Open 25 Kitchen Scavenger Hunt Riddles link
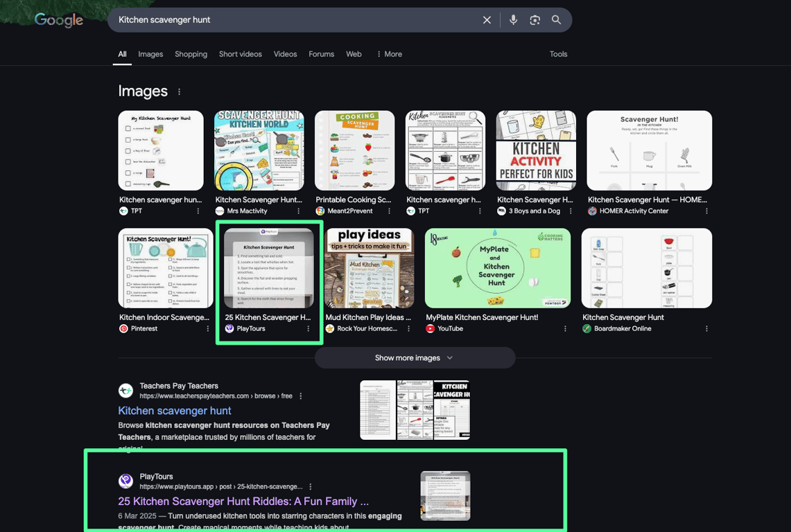Viewport: 791px width, 532px height. pyautogui.click(x=243, y=502)
